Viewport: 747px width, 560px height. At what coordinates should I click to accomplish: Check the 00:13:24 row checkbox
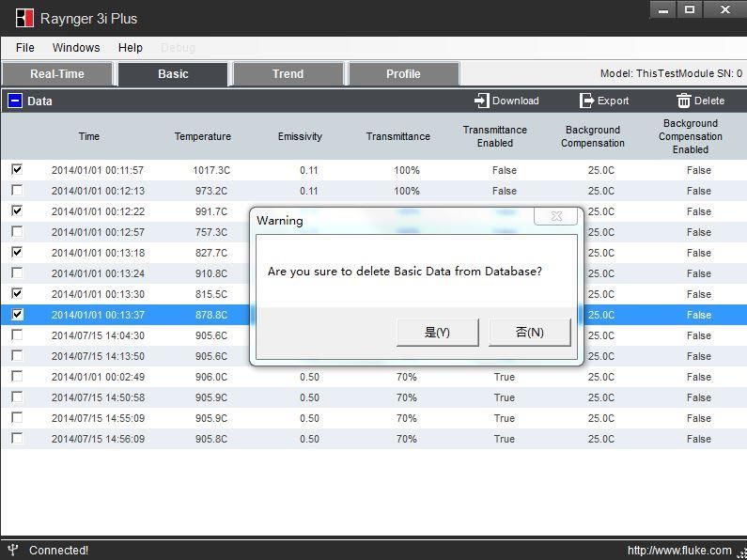tap(17, 272)
